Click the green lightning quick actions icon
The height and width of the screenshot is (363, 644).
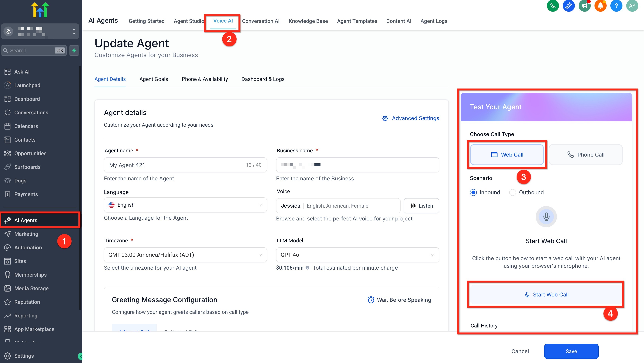tap(74, 50)
